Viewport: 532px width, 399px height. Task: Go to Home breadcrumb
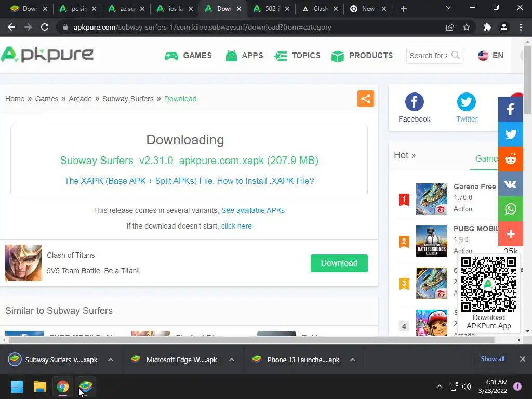click(x=15, y=99)
